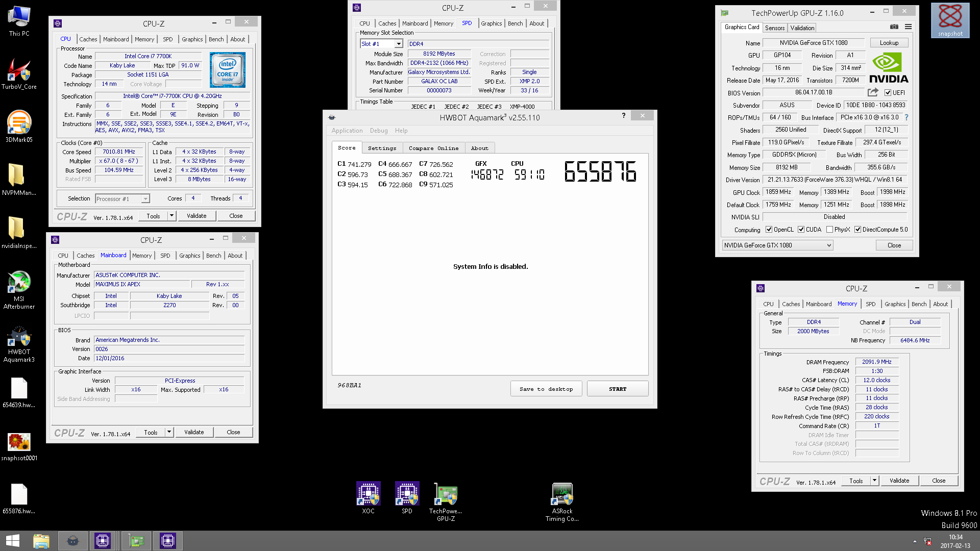Expand Processor #1 selection dropdown
This screenshot has width=980, height=551.
tap(122, 199)
